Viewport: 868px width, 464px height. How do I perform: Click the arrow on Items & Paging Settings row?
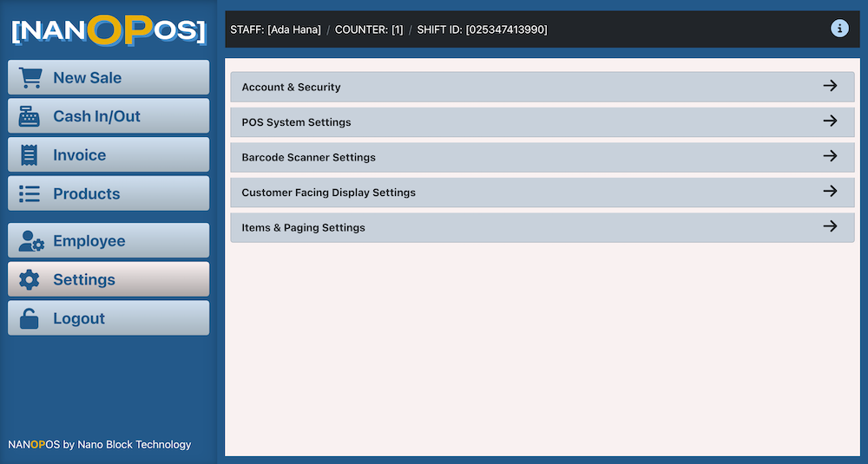[x=830, y=226]
